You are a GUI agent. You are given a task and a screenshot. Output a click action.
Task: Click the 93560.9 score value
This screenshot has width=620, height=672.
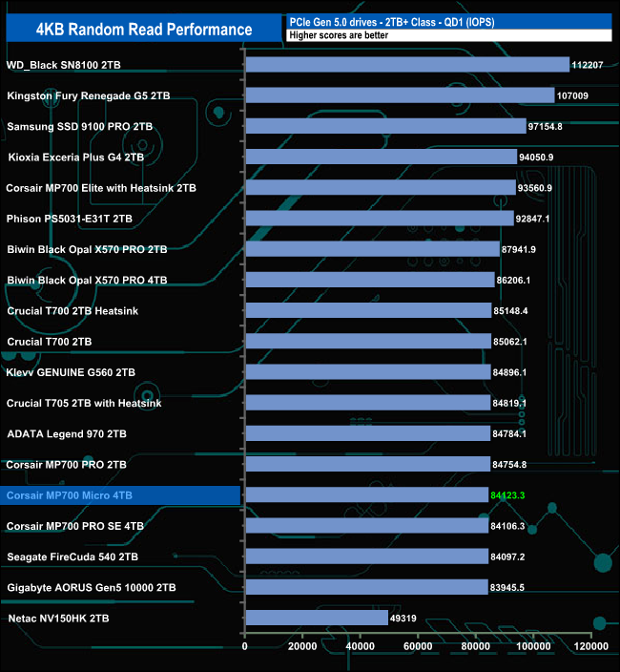[535, 188]
